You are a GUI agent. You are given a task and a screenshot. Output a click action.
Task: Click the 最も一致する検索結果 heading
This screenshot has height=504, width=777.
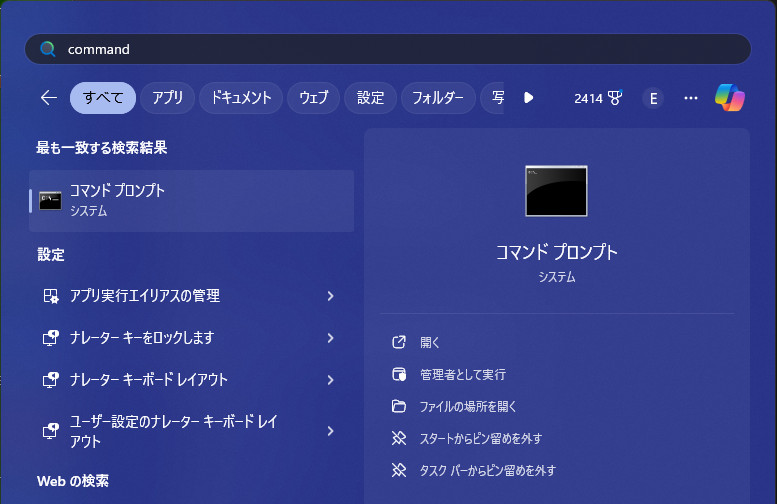[x=102, y=148]
